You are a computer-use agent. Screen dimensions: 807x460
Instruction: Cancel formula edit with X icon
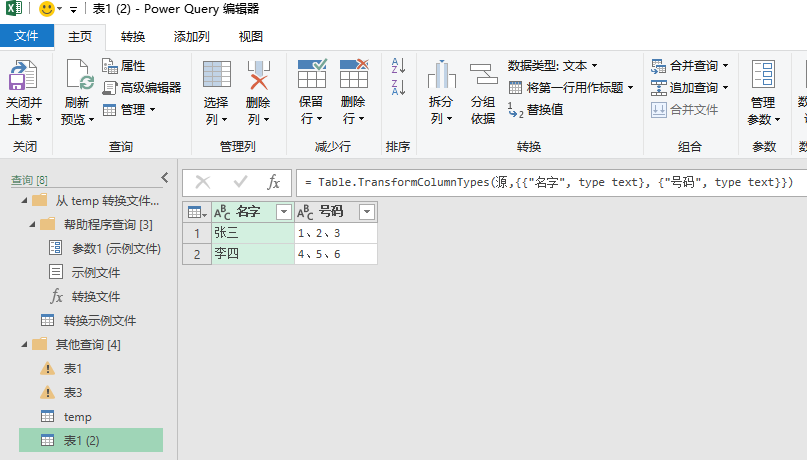coord(203,182)
